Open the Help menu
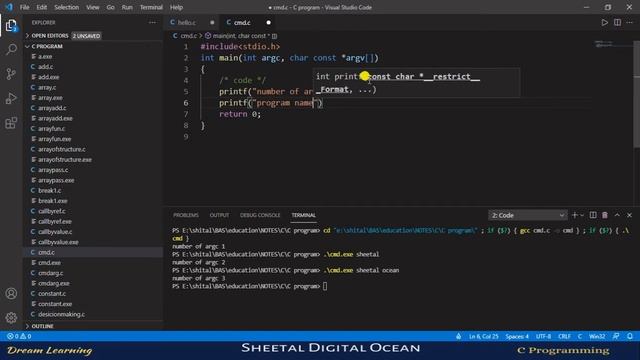 click(176, 7)
